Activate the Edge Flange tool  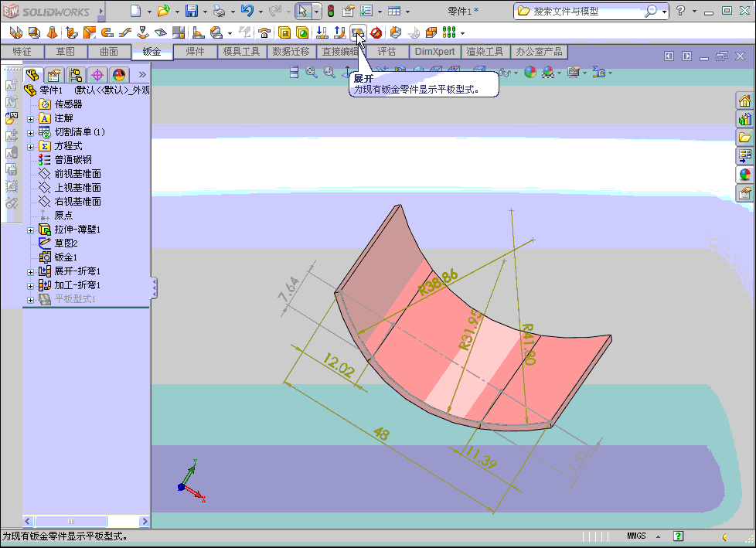[x=71, y=32]
